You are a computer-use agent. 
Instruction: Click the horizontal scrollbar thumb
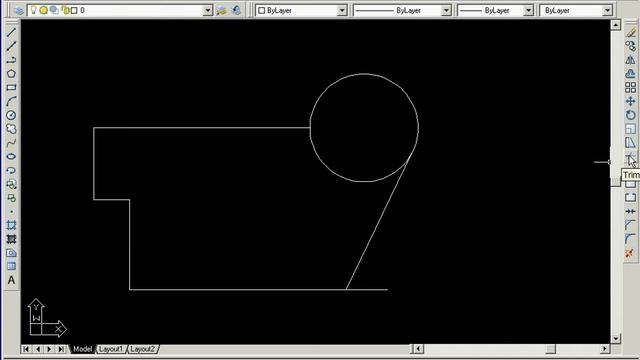[551, 349]
